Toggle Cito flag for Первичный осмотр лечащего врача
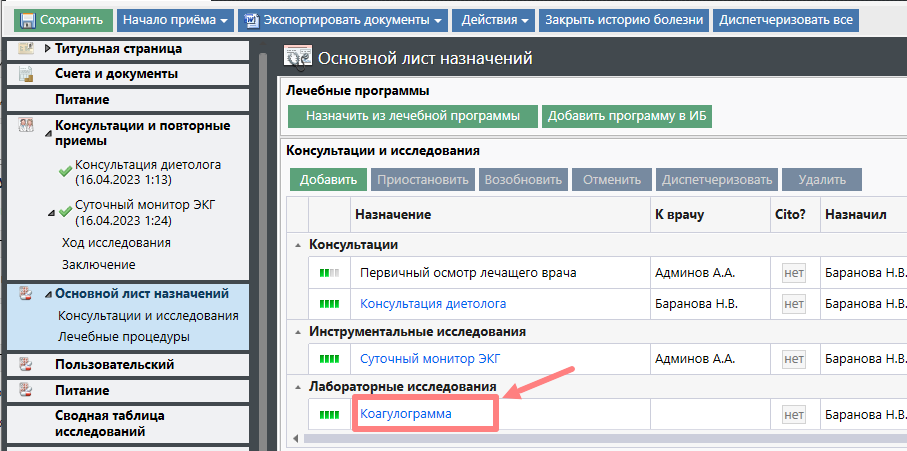907x451 pixels. 794,273
